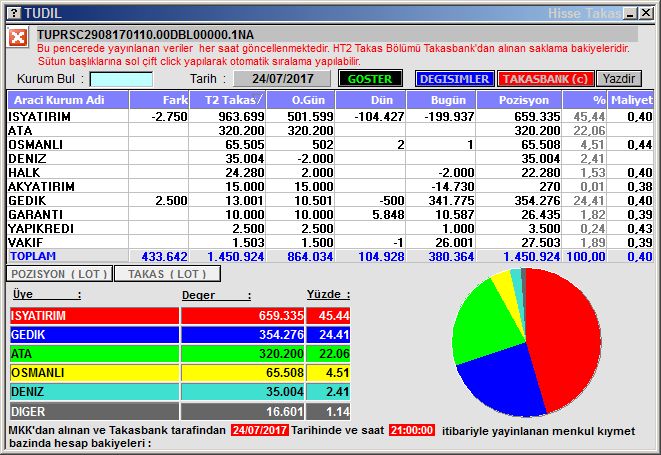
Task: Select the DENIZ row in table
Action: (x=28, y=159)
